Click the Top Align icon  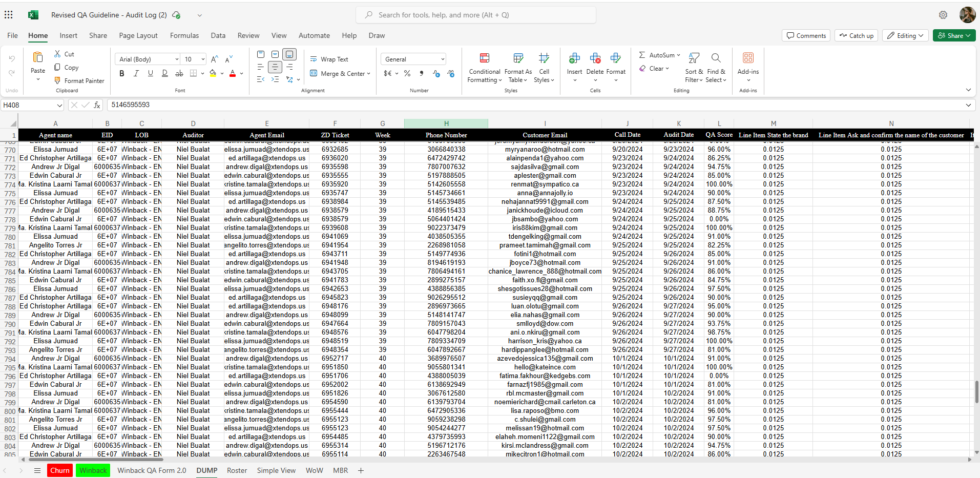pos(261,54)
